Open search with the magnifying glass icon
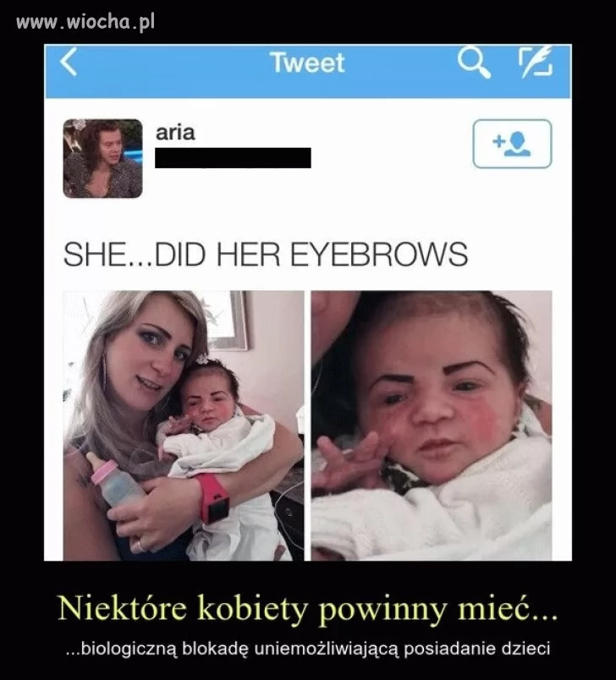616x680 pixels. coord(474,63)
